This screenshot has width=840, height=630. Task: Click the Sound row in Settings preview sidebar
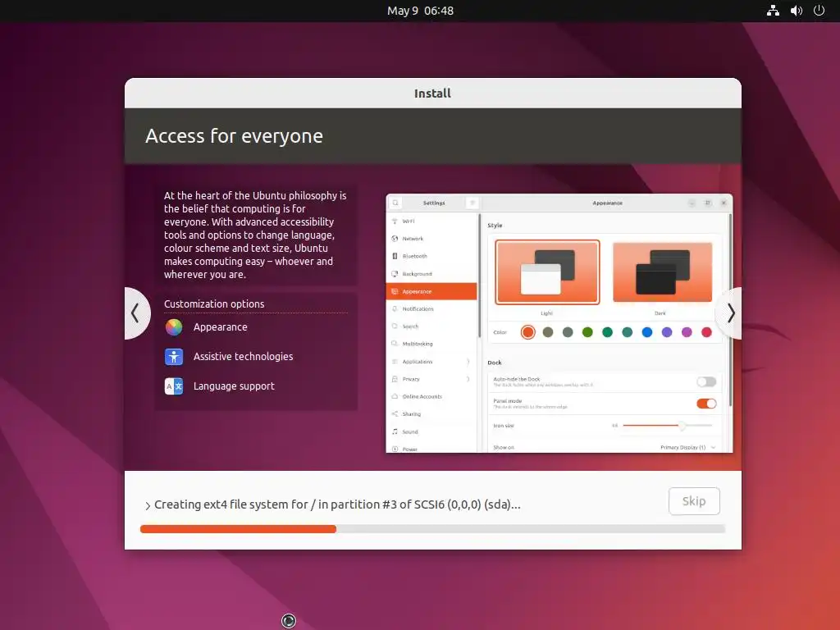pyautogui.click(x=431, y=431)
